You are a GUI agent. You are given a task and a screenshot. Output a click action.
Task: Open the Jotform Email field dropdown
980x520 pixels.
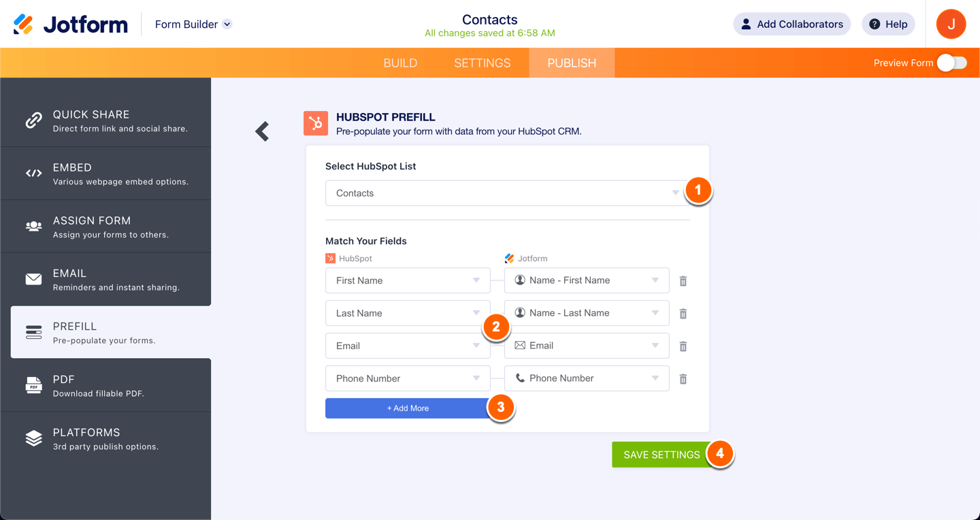[x=586, y=346]
